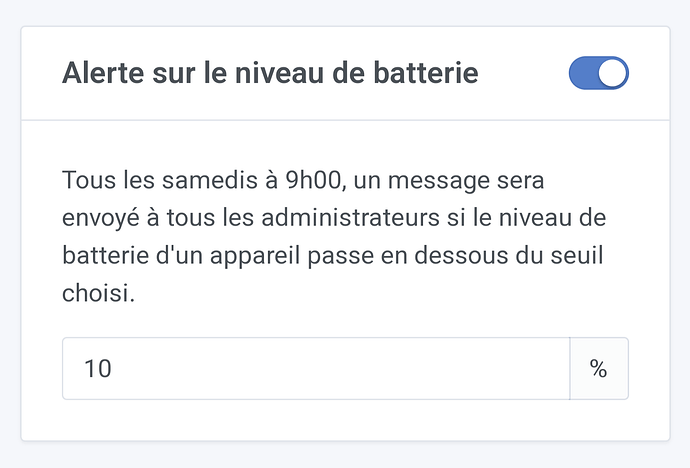Click the heading "Alerte sur le niveau de batterie"
Viewport: 690px width, 468px height.
[x=270, y=73]
